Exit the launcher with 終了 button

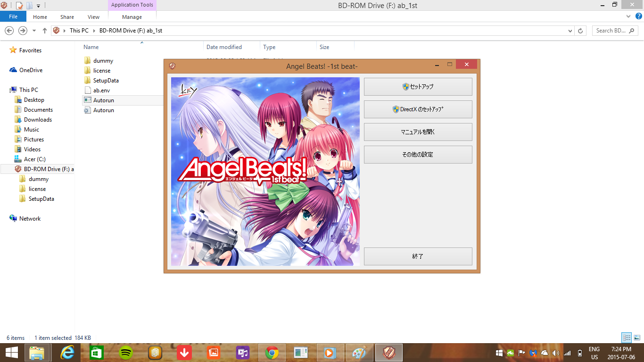[418, 256]
